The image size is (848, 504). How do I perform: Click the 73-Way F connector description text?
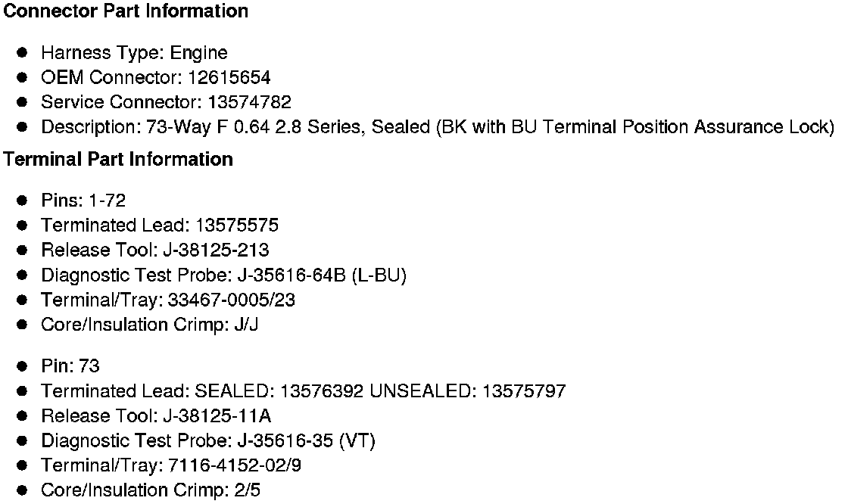point(437,126)
